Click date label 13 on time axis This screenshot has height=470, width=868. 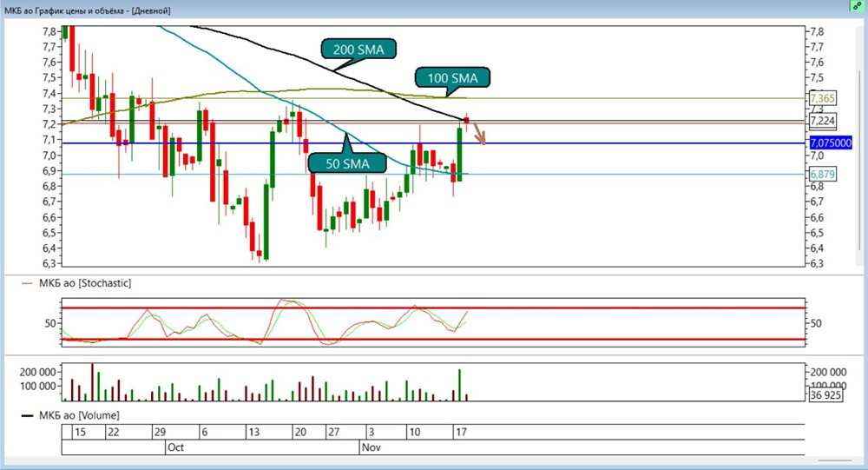pos(253,432)
